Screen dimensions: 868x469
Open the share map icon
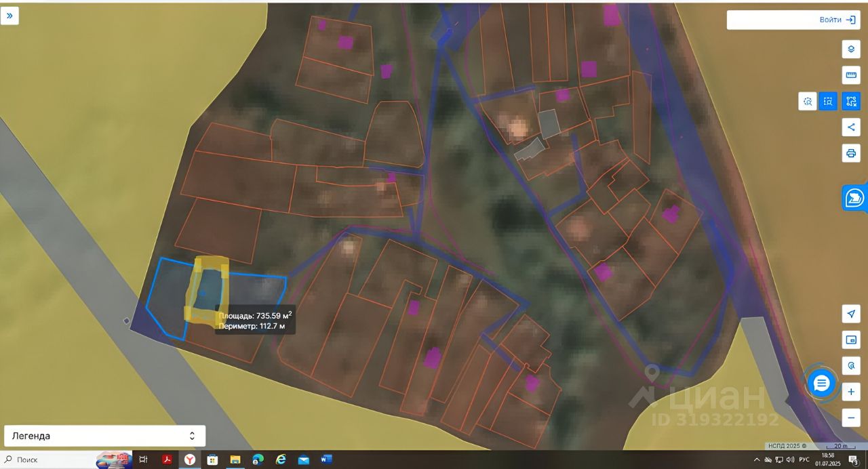[851, 127]
